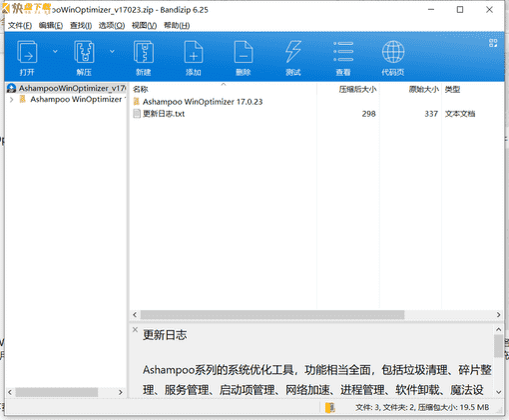Click original size value 337
This screenshot has height=420, width=509.
click(431, 114)
